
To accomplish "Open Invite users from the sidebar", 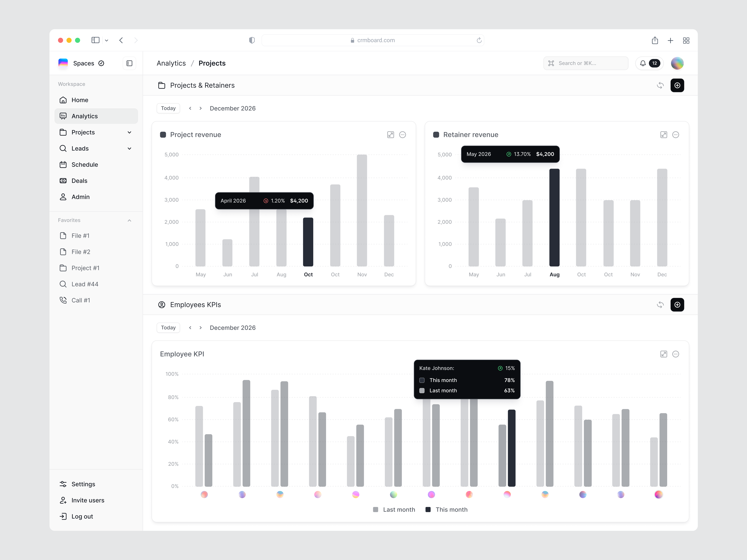I will 87,500.
